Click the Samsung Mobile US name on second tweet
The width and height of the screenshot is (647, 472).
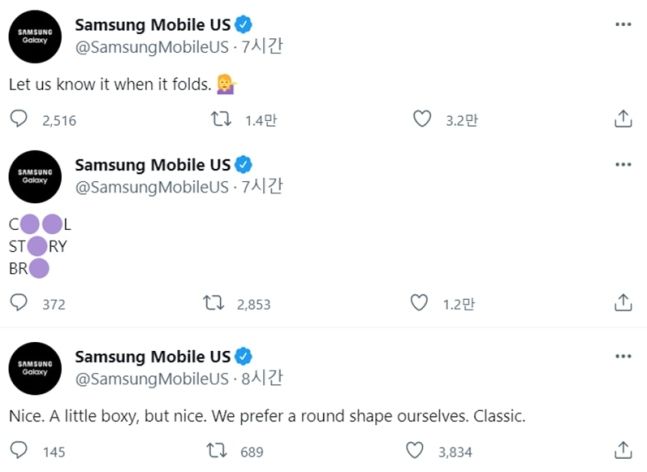click(153, 165)
